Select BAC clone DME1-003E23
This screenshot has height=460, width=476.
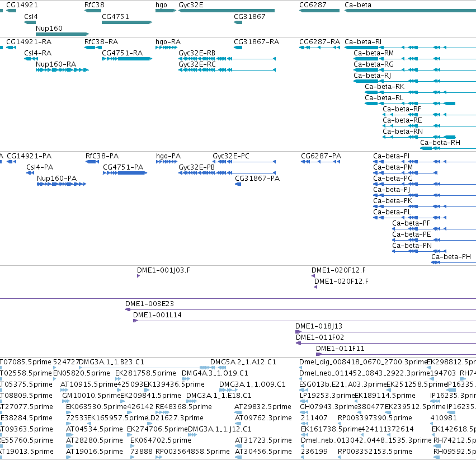(x=150, y=304)
